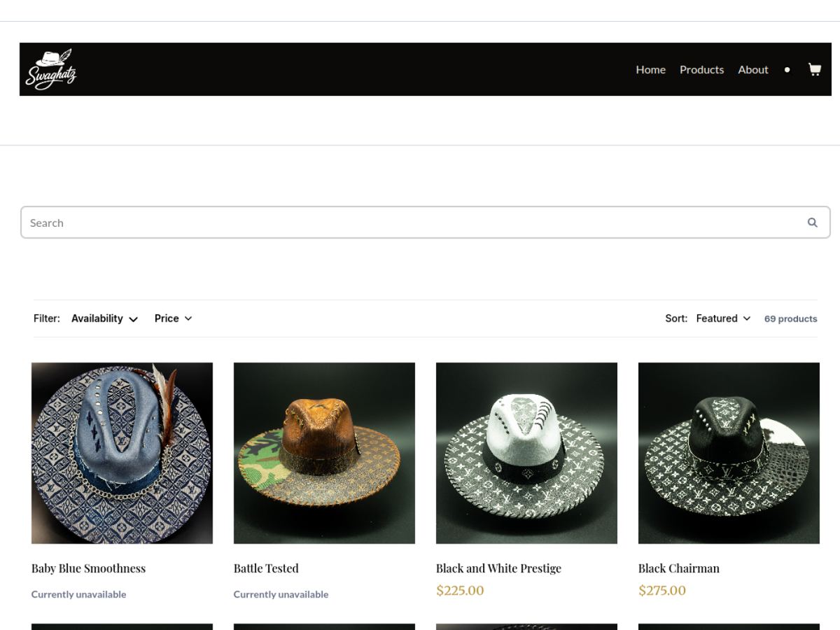Open the Black and White Prestige link

click(498, 568)
